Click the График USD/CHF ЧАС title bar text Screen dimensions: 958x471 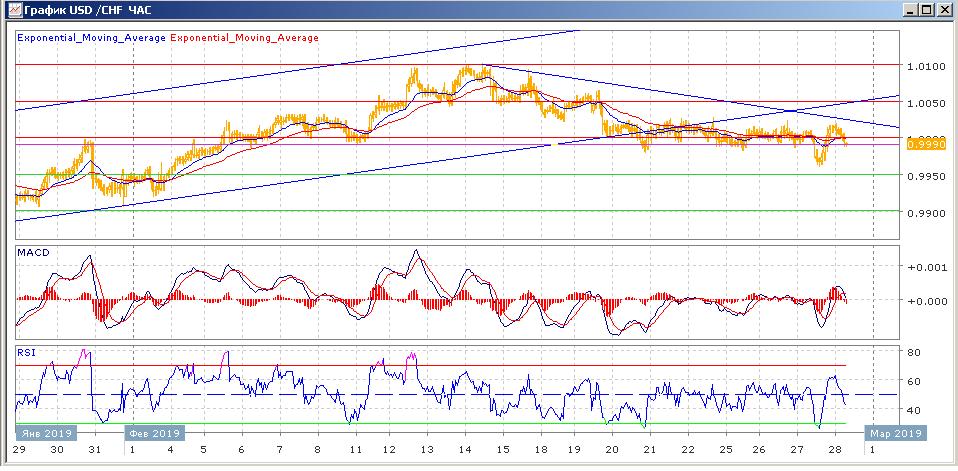[x=86, y=10]
